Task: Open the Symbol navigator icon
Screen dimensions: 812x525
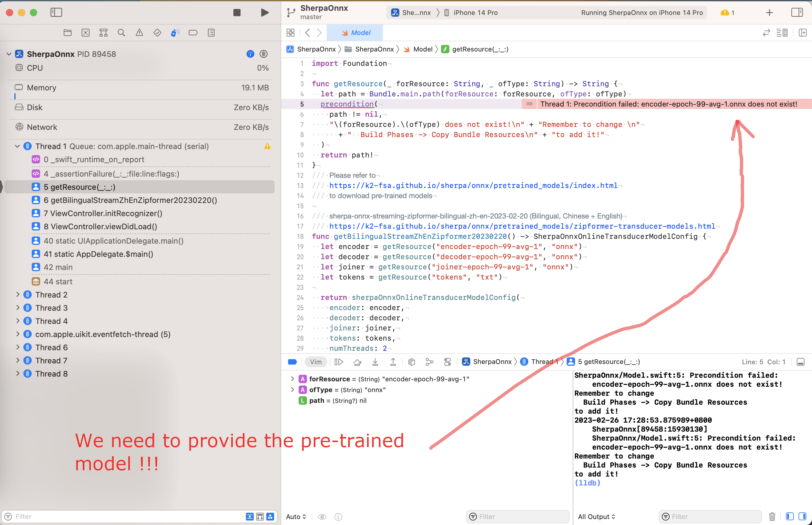Action: coord(104,33)
